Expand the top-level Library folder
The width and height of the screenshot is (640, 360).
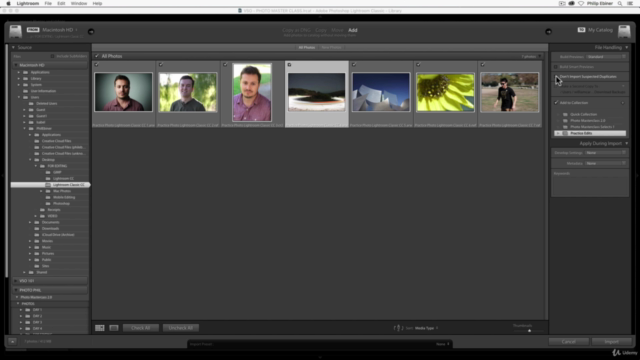(19, 78)
